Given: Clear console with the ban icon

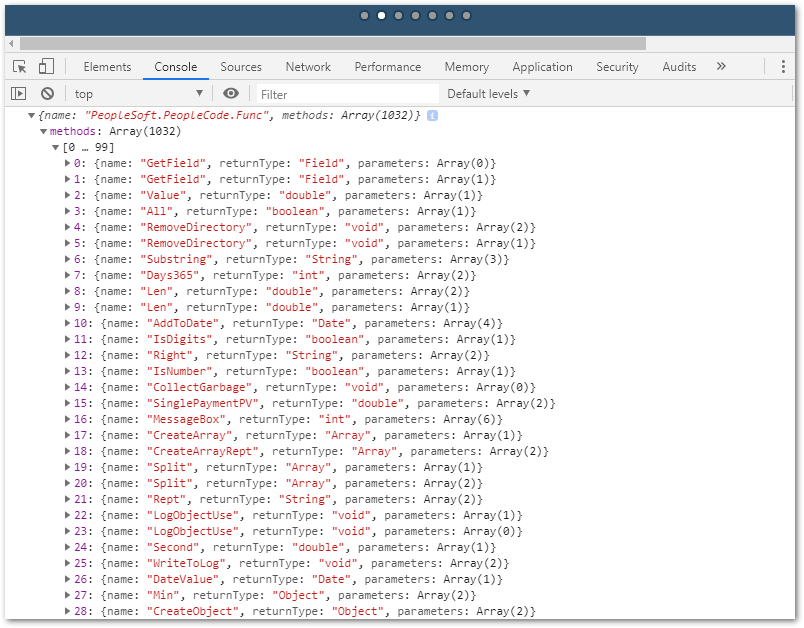Looking at the screenshot, I should 47,93.
